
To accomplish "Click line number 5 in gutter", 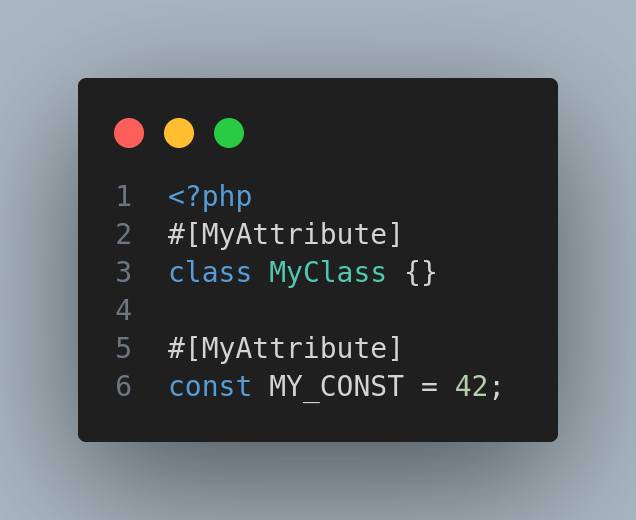I will tap(123, 349).
